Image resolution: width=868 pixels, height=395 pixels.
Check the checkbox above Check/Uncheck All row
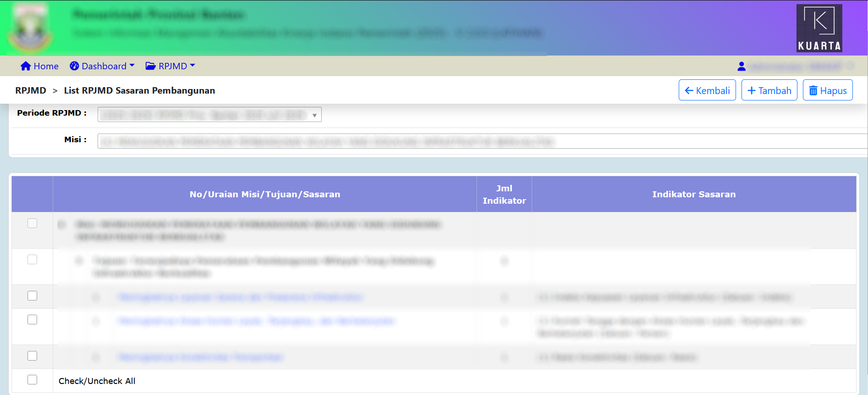point(32,356)
